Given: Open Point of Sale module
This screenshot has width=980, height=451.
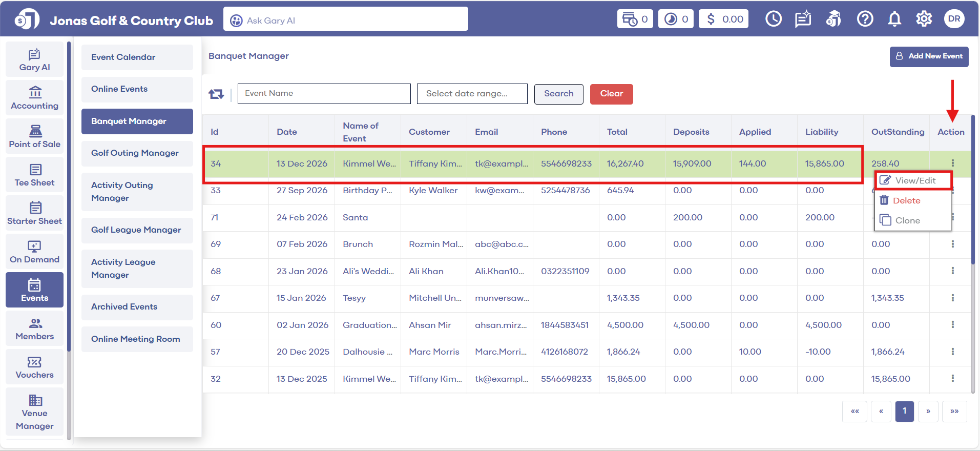Looking at the screenshot, I should [x=34, y=137].
